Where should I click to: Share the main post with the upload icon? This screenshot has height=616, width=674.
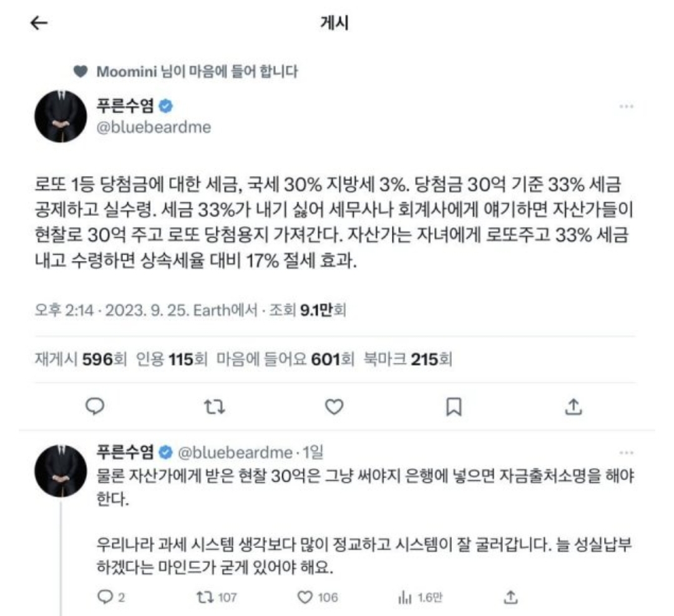pos(573,406)
